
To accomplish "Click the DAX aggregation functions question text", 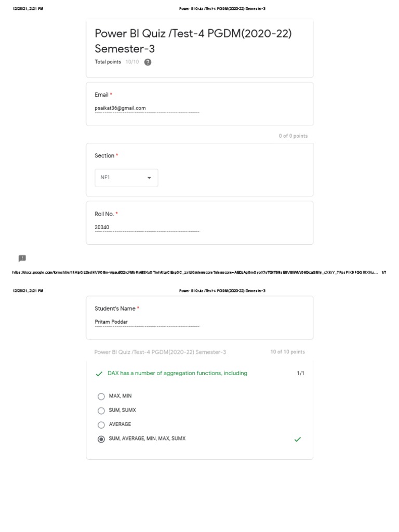I will [177, 374].
